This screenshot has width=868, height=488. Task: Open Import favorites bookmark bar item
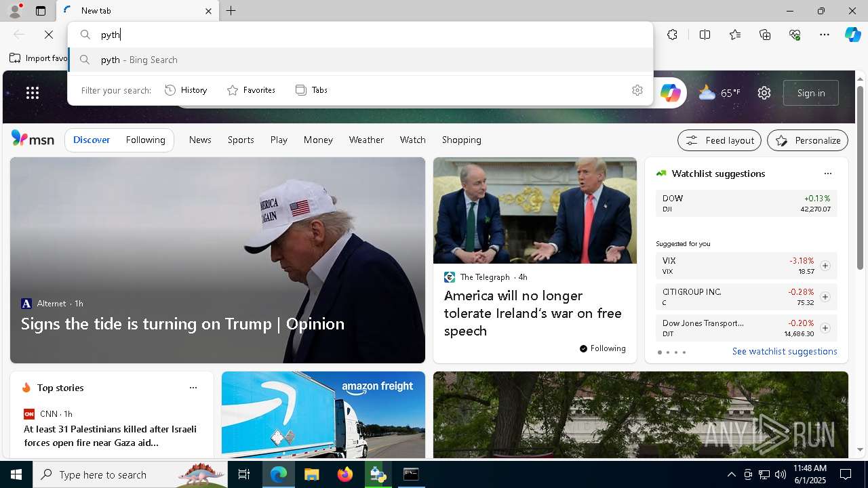pos(39,58)
